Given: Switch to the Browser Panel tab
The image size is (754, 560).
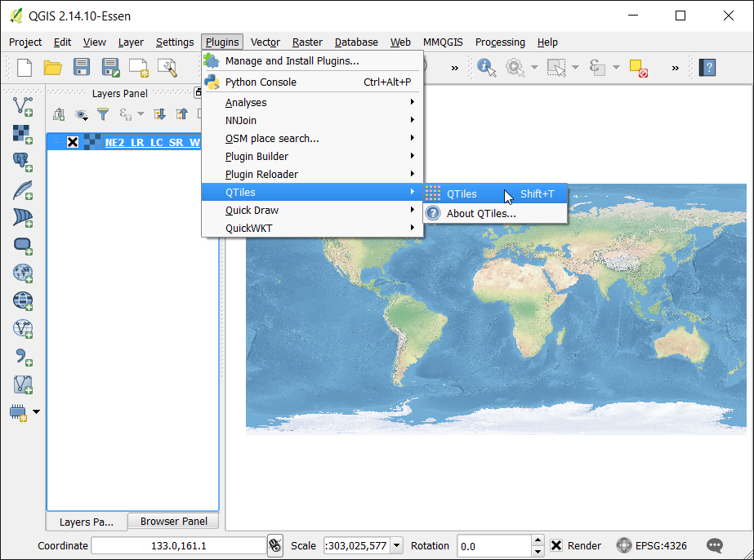Looking at the screenshot, I should click(173, 522).
